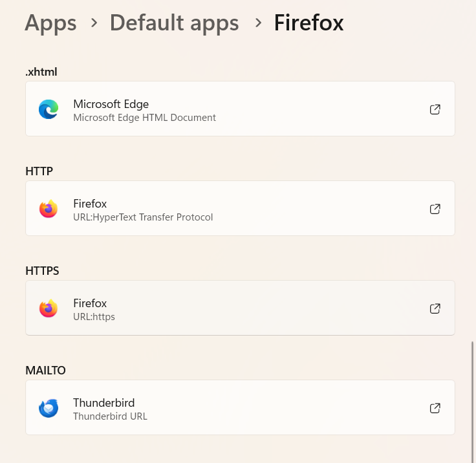476x463 pixels.
Task: Open the external link icon for HTTP
Action: click(x=435, y=209)
